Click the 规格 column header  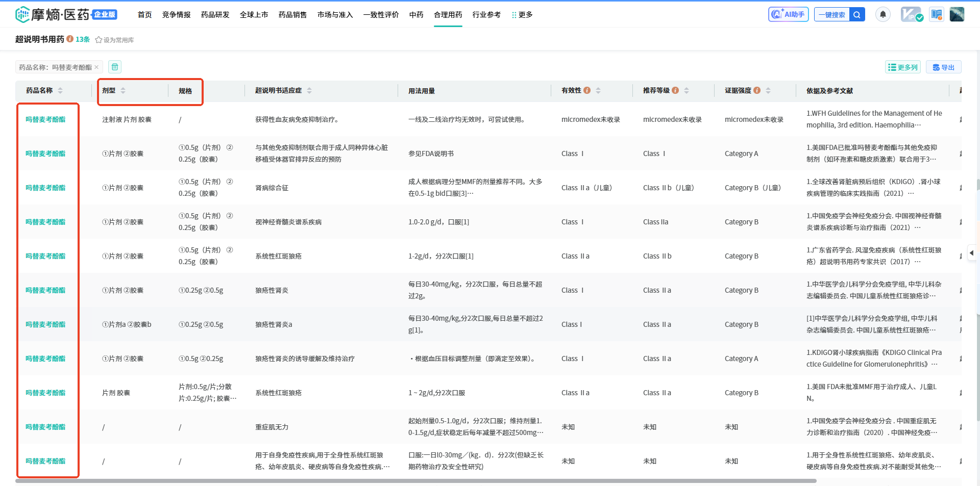(x=185, y=91)
